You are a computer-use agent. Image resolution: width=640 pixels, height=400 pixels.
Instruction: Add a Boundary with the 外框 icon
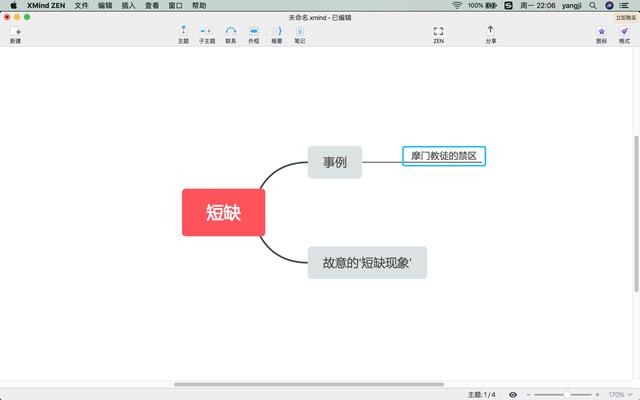[x=253, y=35]
